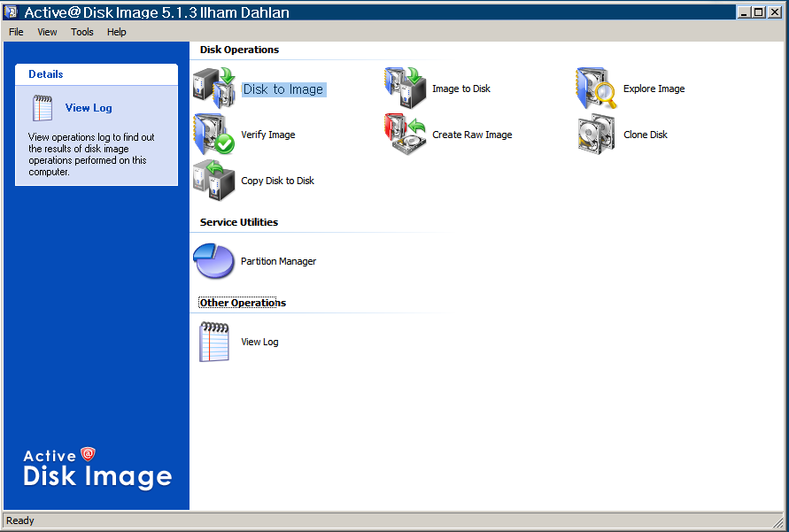Image resolution: width=789 pixels, height=532 pixels.
Task: Select the Disk to Image label
Action: point(283,89)
